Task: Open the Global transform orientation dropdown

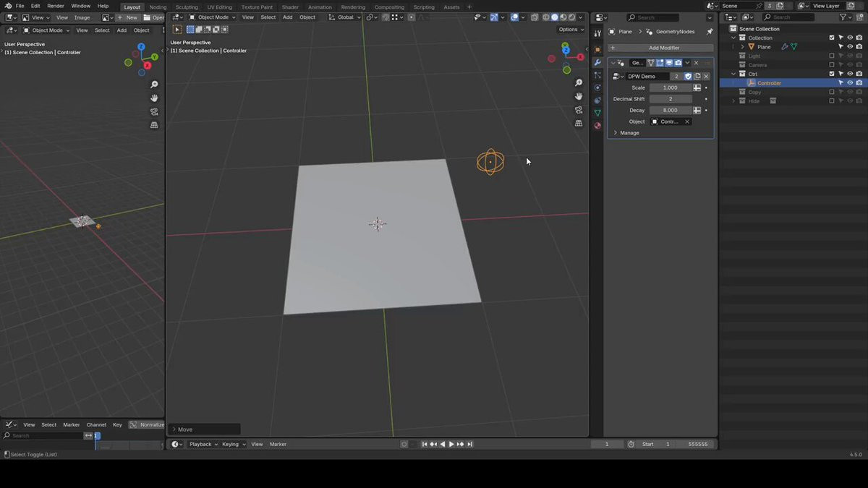Action: [345, 17]
